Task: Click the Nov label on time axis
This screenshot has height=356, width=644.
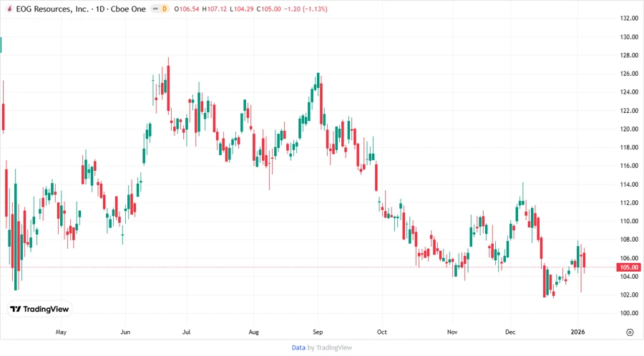Action: pos(452,332)
